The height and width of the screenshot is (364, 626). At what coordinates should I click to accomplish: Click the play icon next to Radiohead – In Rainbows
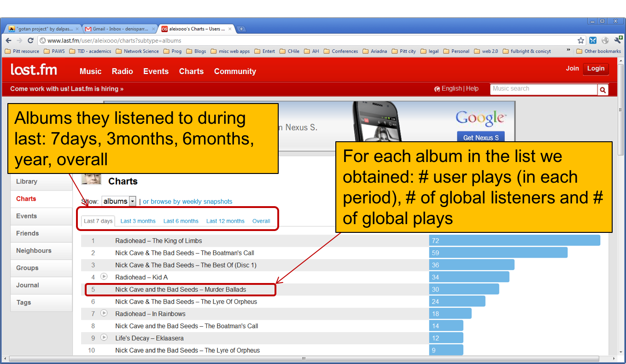click(104, 313)
